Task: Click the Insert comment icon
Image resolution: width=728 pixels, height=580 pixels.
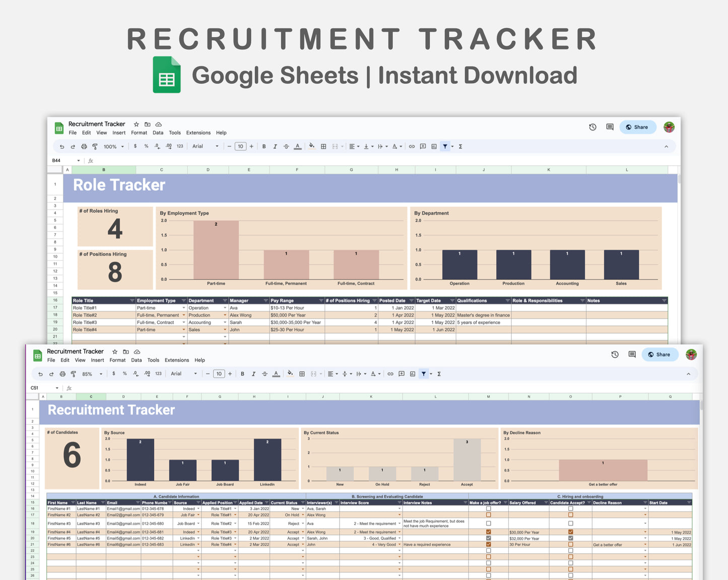Action: point(402,374)
